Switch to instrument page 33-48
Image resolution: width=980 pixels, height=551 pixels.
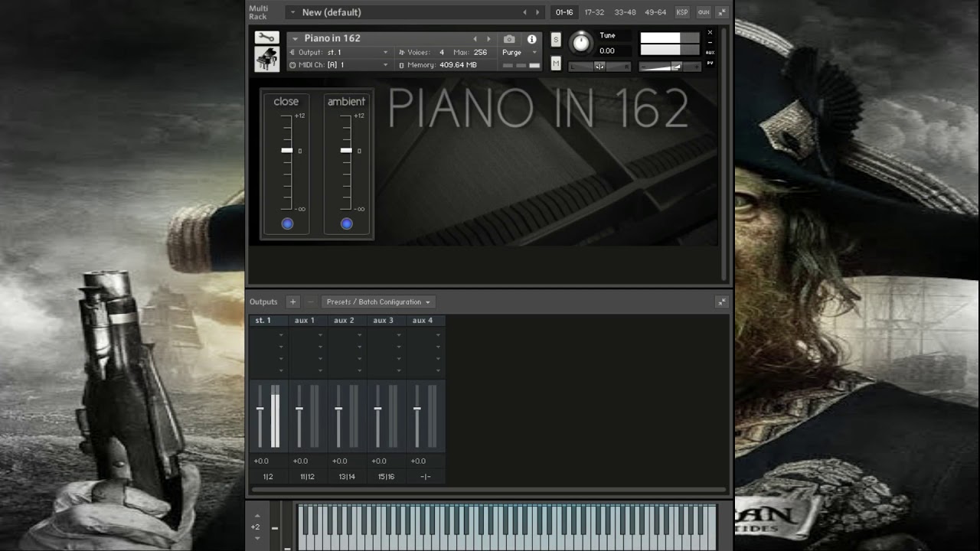(625, 12)
